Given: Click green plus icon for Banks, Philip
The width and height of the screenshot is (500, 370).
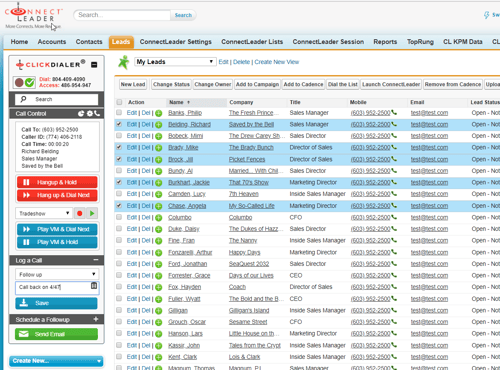Looking at the screenshot, I should (x=159, y=113).
